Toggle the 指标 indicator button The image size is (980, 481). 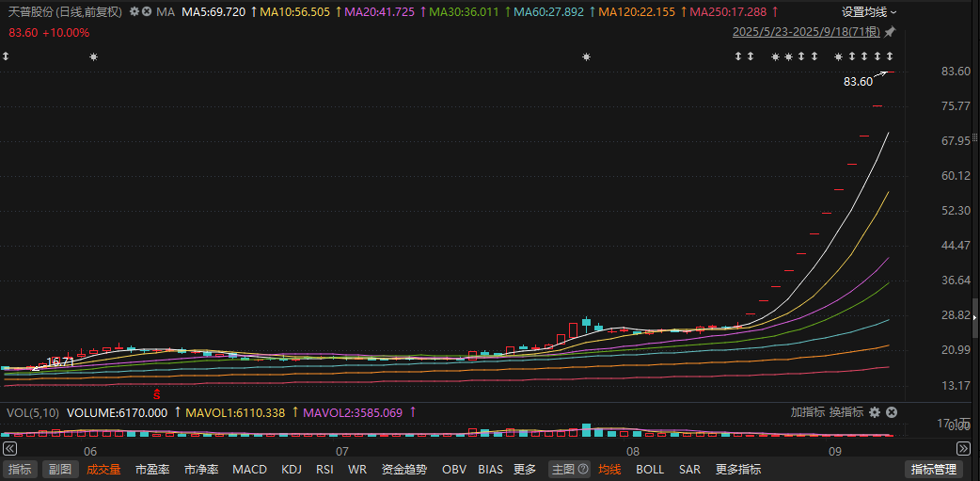(x=19, y=469)
